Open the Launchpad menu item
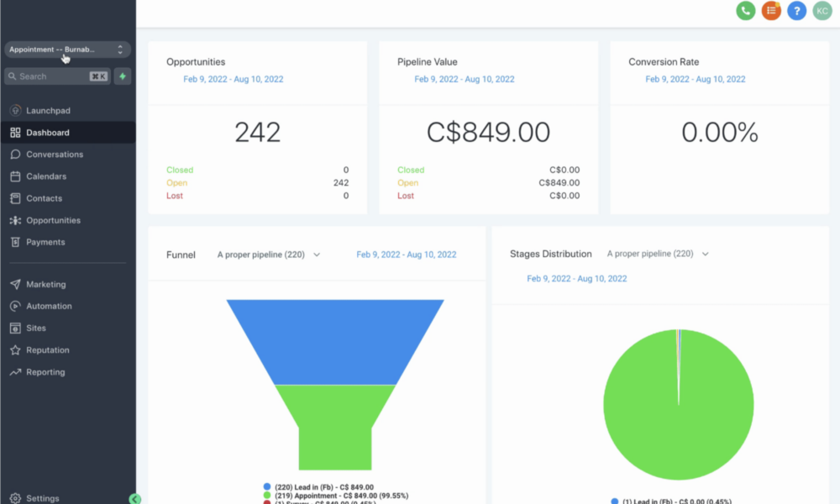840x504 pixels. 48,110
